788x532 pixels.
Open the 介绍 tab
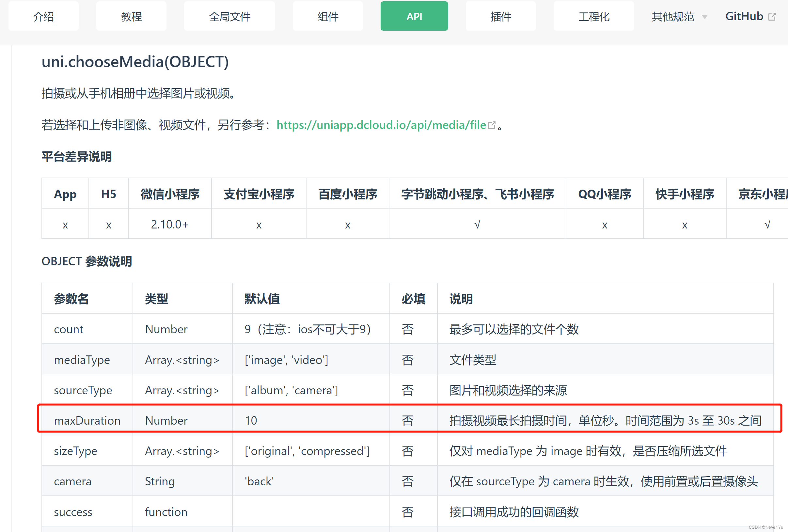[43, 16]
